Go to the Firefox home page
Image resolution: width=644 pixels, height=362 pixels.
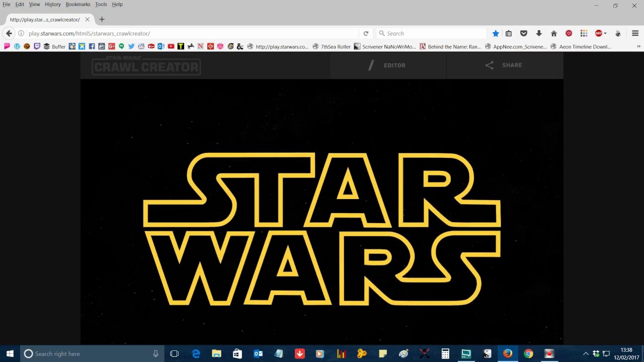[554, 33]
